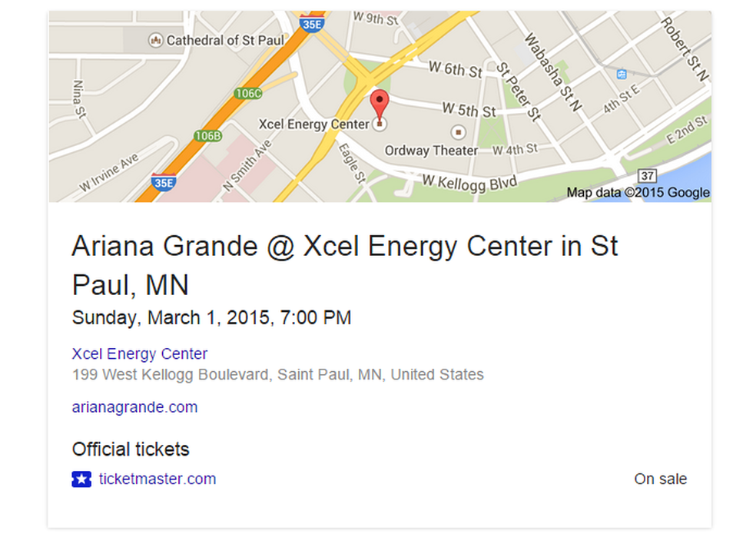This screenshot has width=756, height=544.
Task: Click the Ordway Theater marker icon
Action: [459, 132]
